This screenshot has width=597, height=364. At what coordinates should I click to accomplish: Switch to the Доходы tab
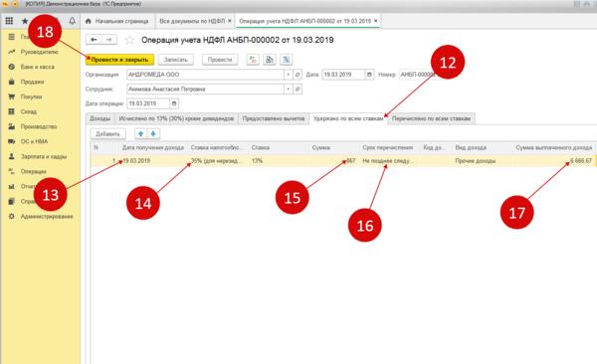click(x=100, y=118)
